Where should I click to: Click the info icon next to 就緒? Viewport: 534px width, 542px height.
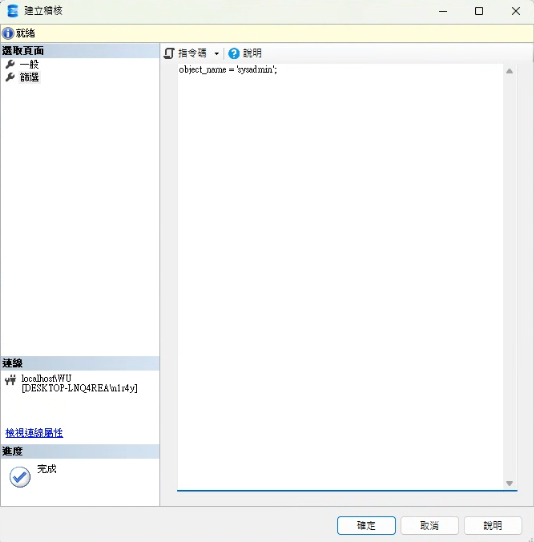point(8,34)
